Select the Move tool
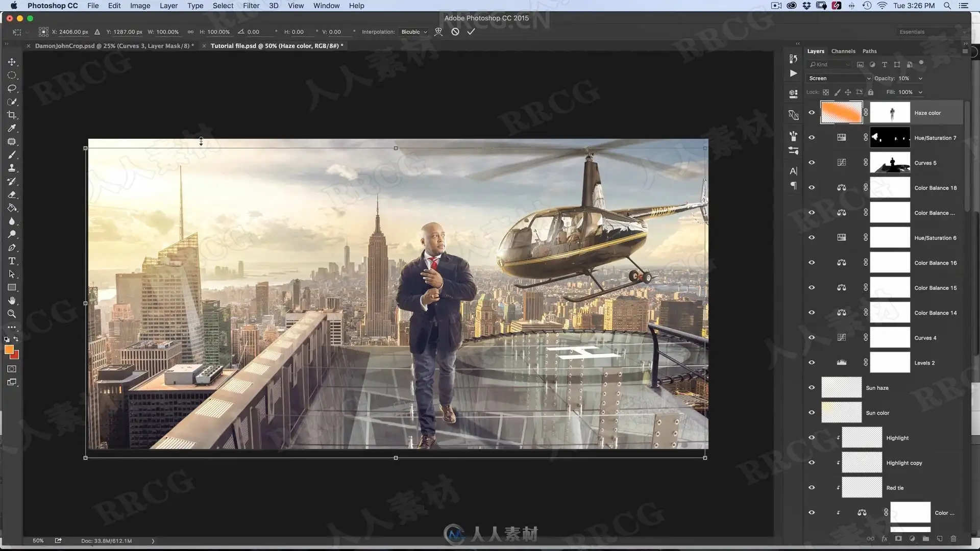 [12, 62]
